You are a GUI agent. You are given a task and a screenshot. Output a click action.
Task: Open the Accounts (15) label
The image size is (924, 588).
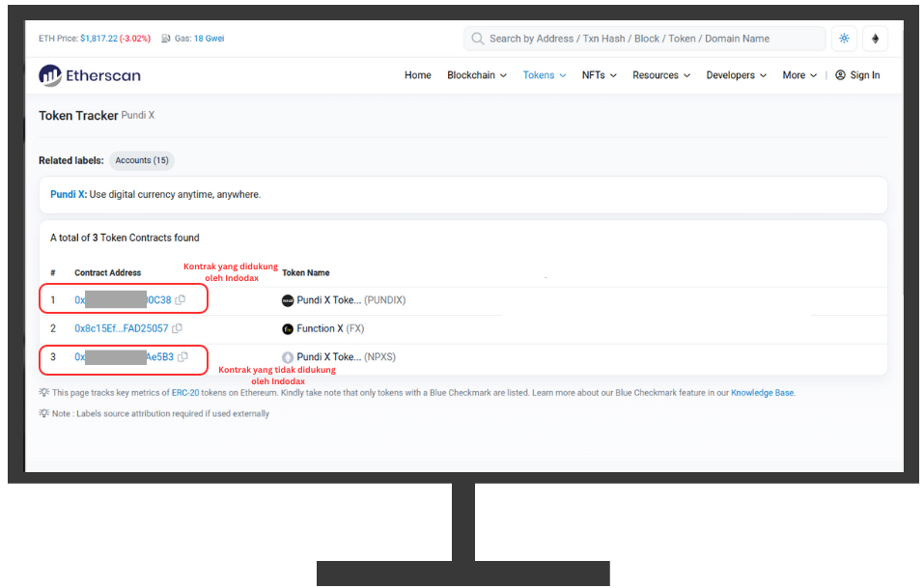click(142, 160)
